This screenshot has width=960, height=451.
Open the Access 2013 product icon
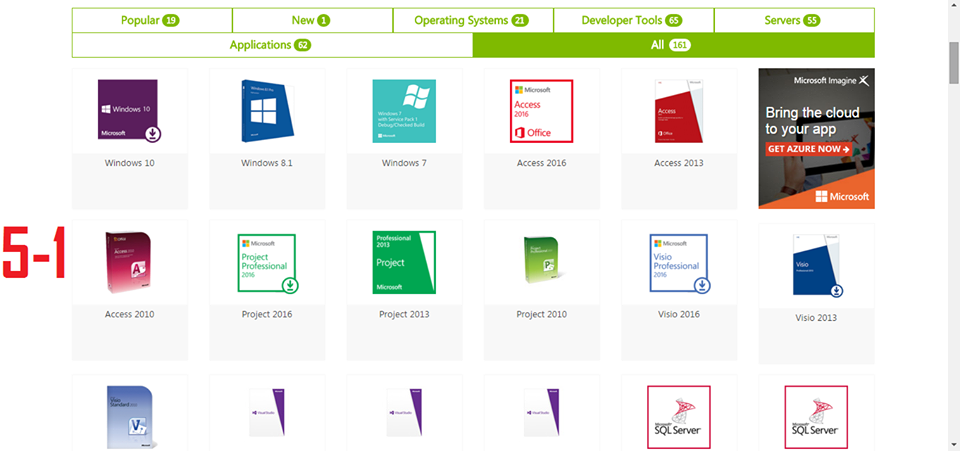[x=679, y=111]
